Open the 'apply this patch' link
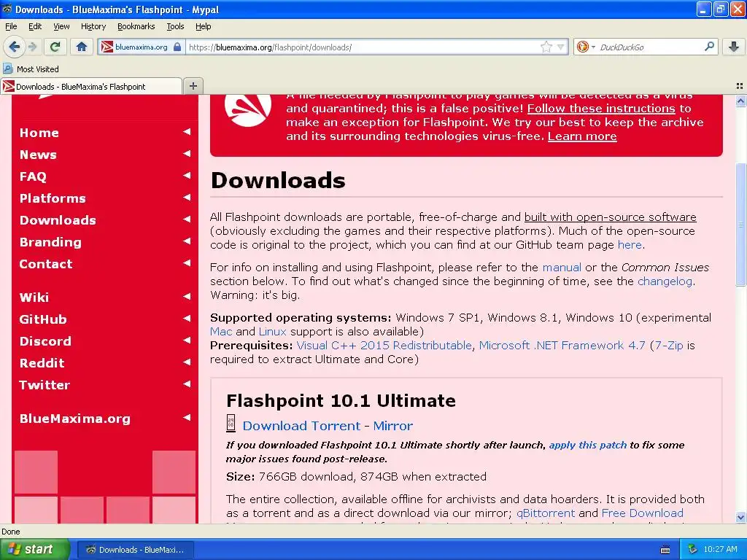 pyautogui.click(x=587, y=445)
